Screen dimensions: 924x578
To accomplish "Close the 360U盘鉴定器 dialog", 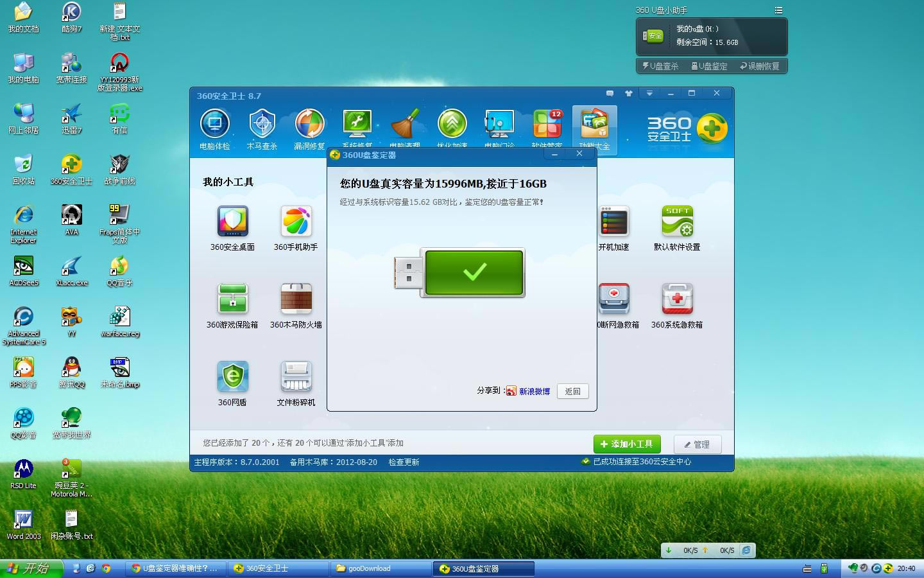I will point(579,154).
